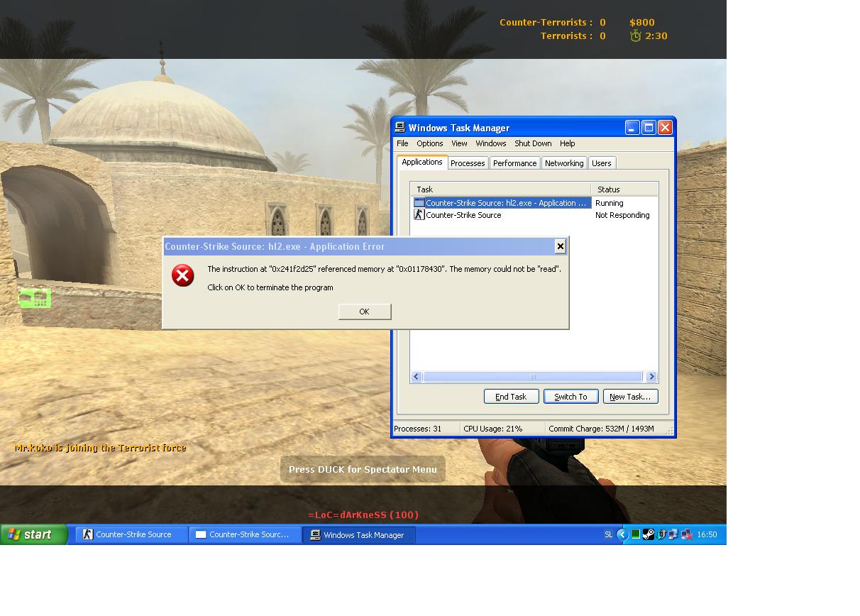Click the Commit Charge status bar entry
860x616 pixels.
[602, 429]
